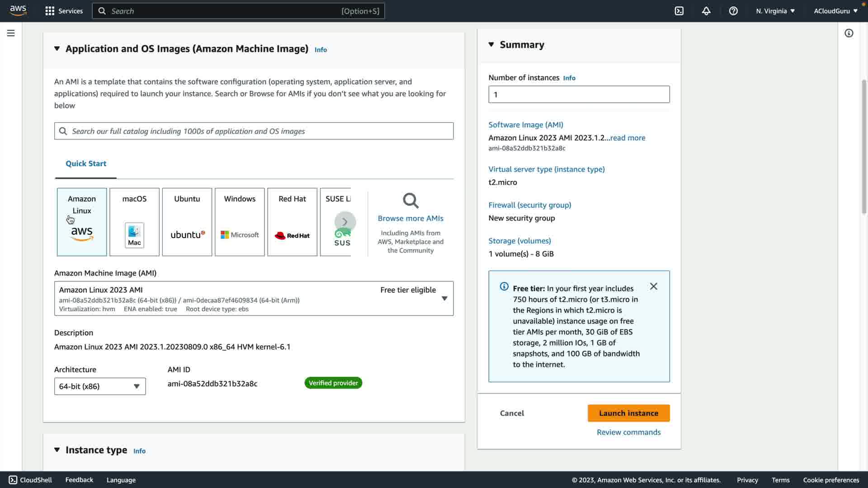The width and height of the screenshot is (868, 488).
Task: Select the Ubuntu AMI tile
Action: (x=187, y=222)
